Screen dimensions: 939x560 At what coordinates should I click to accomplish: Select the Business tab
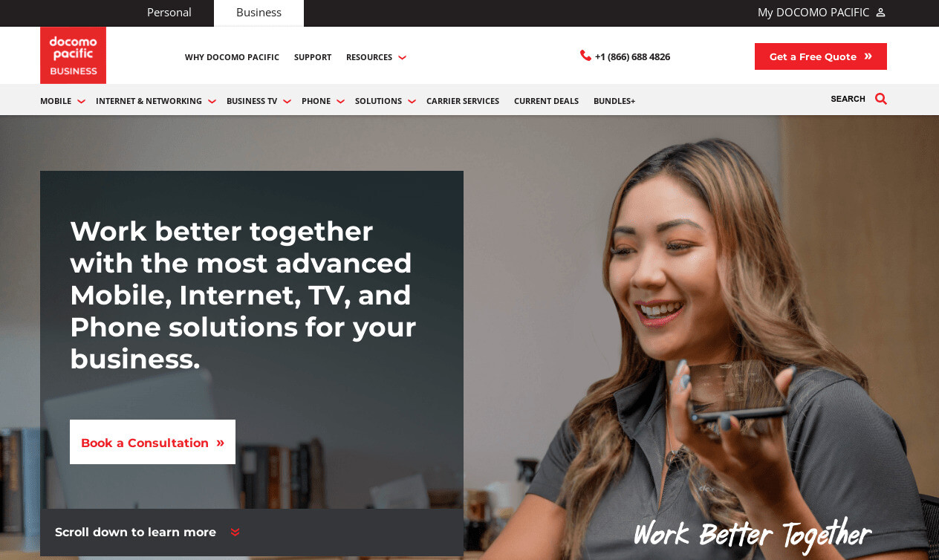(x=259, y=13)
